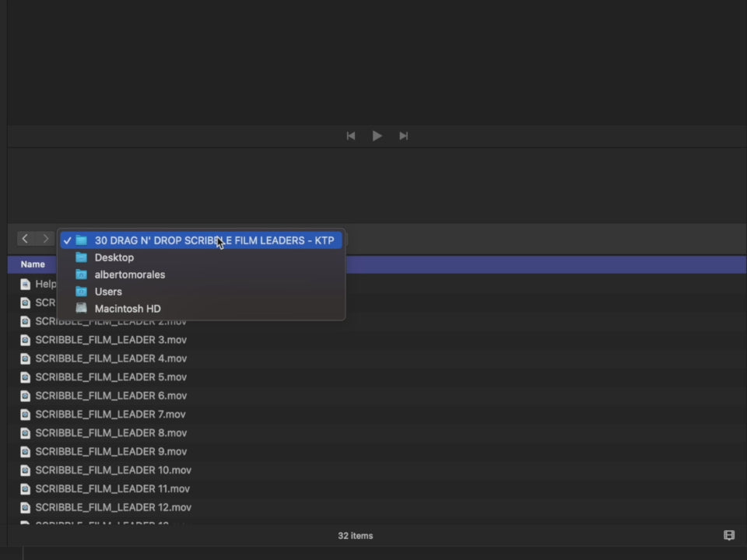Select Users in the path popup

[x=108, y=292]
